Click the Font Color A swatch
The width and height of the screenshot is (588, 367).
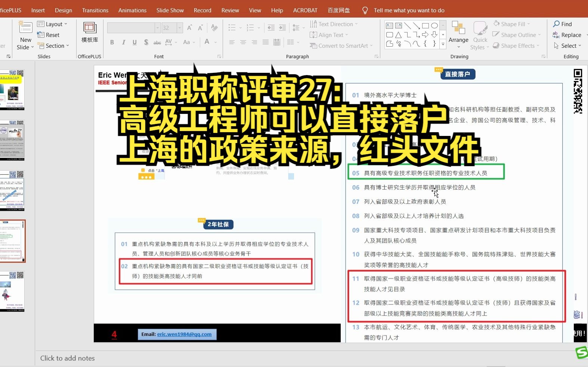pos(207,42)
